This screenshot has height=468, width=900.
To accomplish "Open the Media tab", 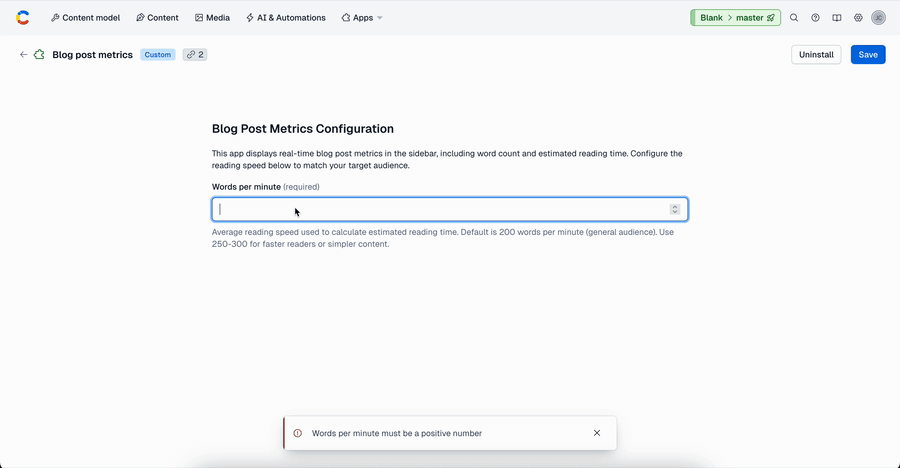I will click(212, 18).
